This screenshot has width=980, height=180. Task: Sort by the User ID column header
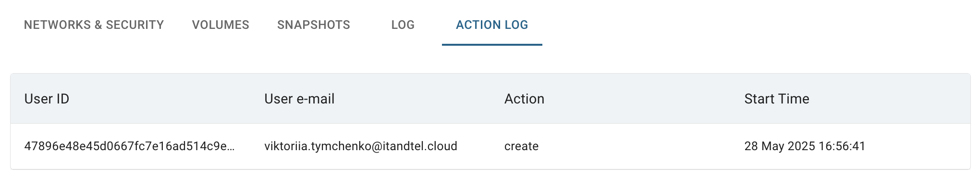(47, 99)
